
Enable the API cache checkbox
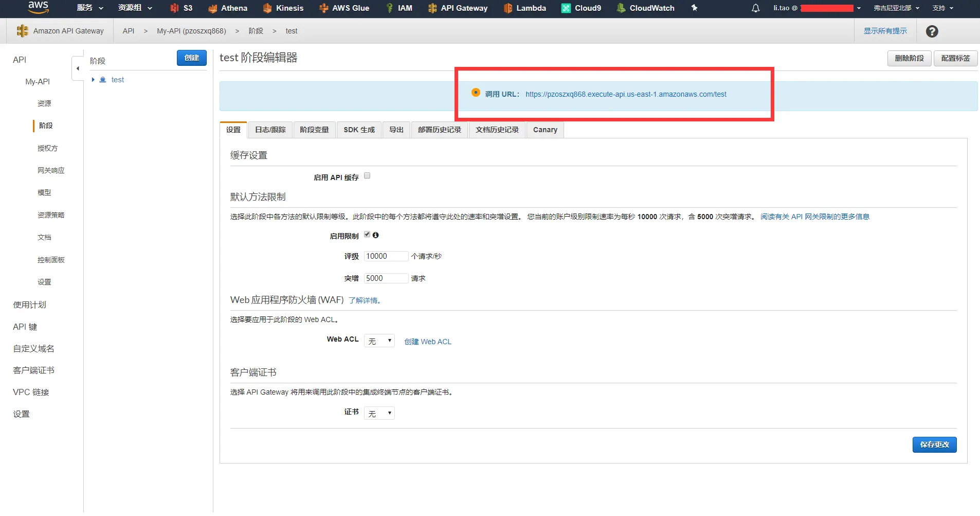click(x=367, y=176)
